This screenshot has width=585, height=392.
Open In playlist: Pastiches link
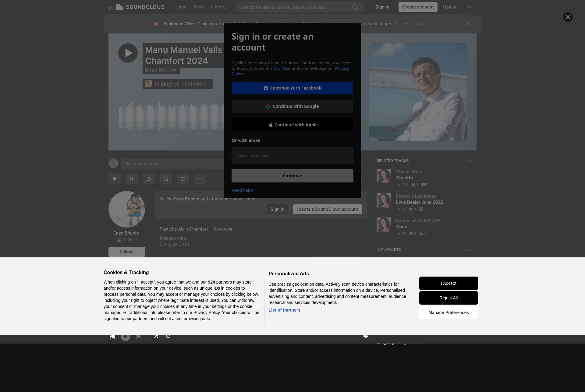pos(178,84)
